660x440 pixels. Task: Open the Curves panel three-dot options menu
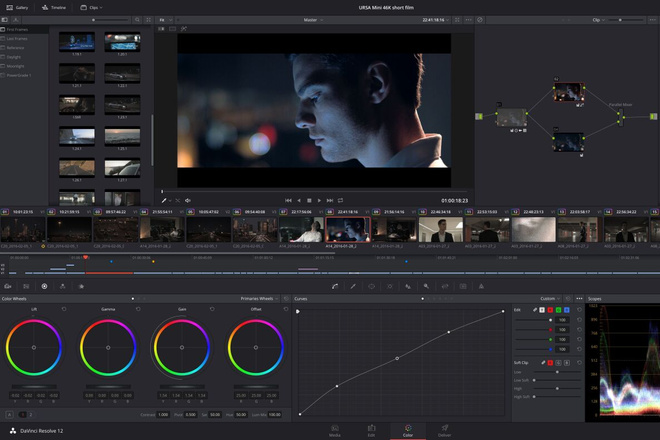579,299
